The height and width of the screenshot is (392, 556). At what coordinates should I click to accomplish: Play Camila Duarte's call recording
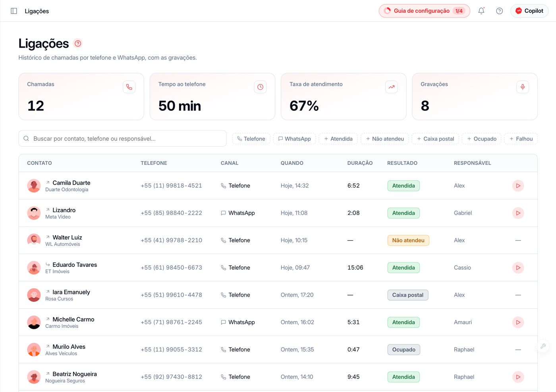(x=518, y=185)
